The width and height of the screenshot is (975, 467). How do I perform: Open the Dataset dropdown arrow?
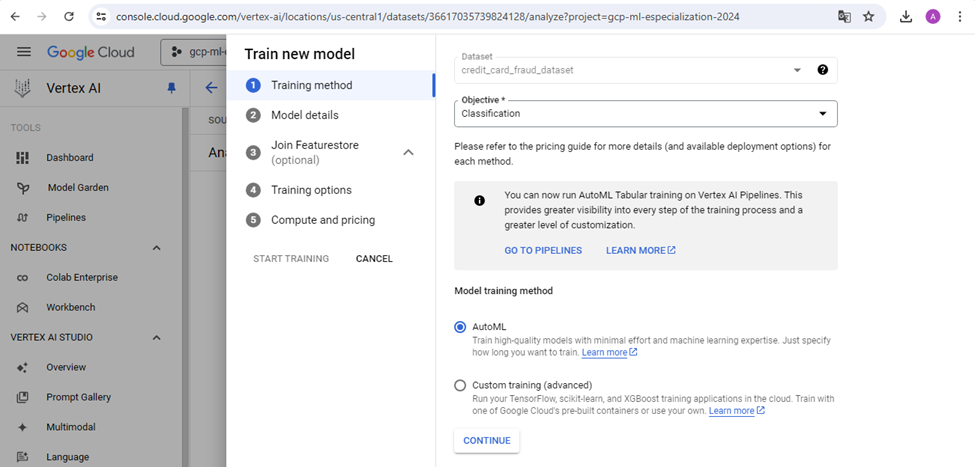pos(797,70)
